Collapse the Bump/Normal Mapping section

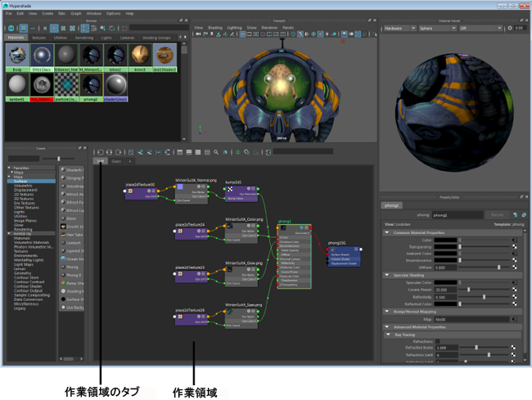[x=387, y=312]
